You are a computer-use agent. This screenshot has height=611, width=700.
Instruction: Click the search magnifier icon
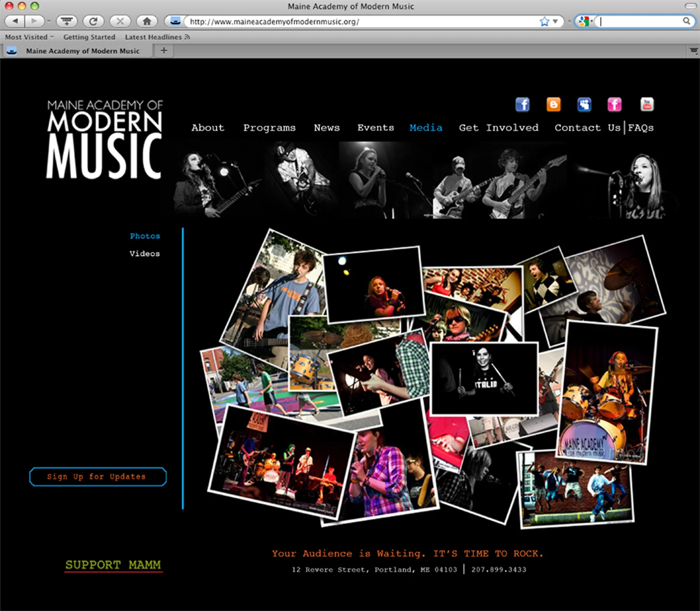pos(687,21)
